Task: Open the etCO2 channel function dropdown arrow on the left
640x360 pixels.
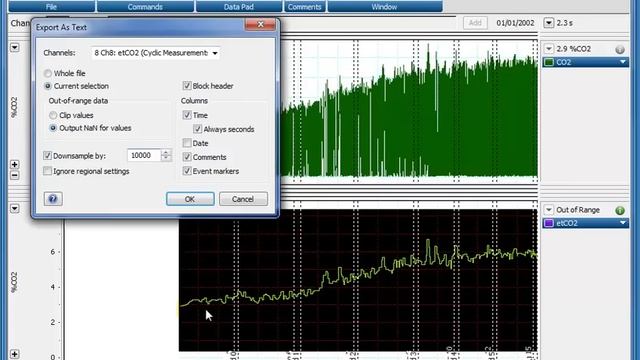Action: (x=15, y=209)
